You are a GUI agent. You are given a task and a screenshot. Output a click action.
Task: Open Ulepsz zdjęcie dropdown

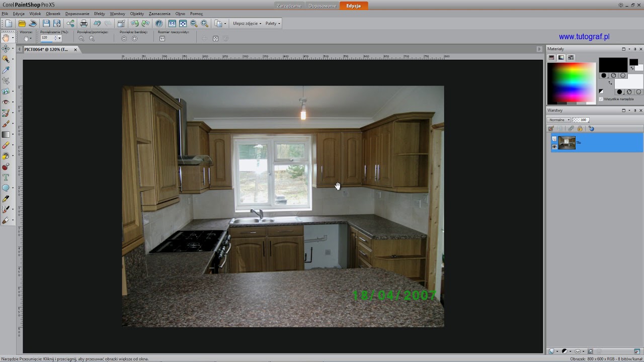[247, 24]
